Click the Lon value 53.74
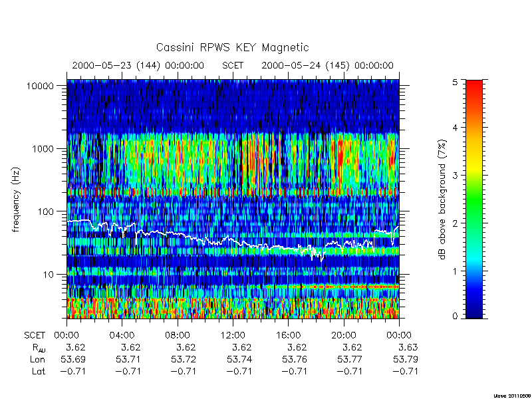Image resolution: width=532 pixels, height=399 pixels. (239, 359)
